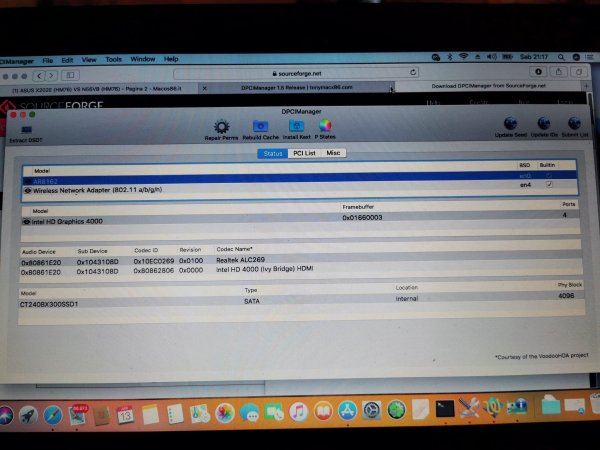Select Intel HD Graphics 4000 row

(300, 219)
